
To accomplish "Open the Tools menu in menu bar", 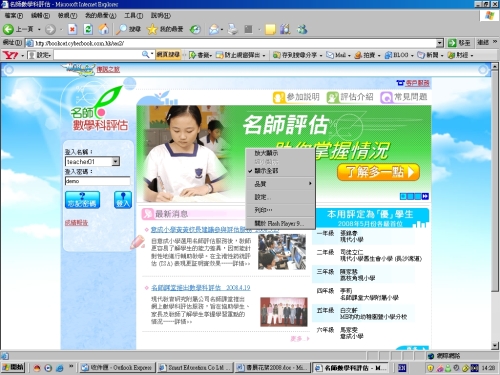I will pyautogui.click(x=133, y=16).
